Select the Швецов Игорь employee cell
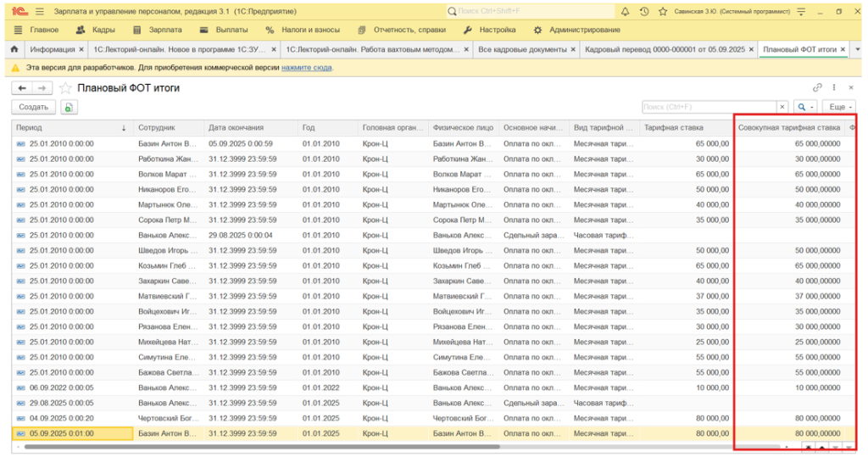Screen dimensions: 868x457 (x=169, y=250)
